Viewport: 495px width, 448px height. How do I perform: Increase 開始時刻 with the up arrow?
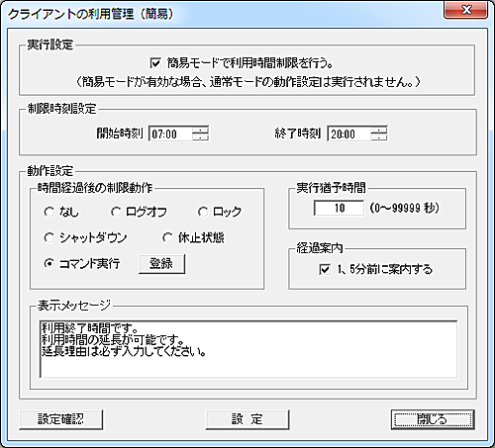[x=200, y=130]
